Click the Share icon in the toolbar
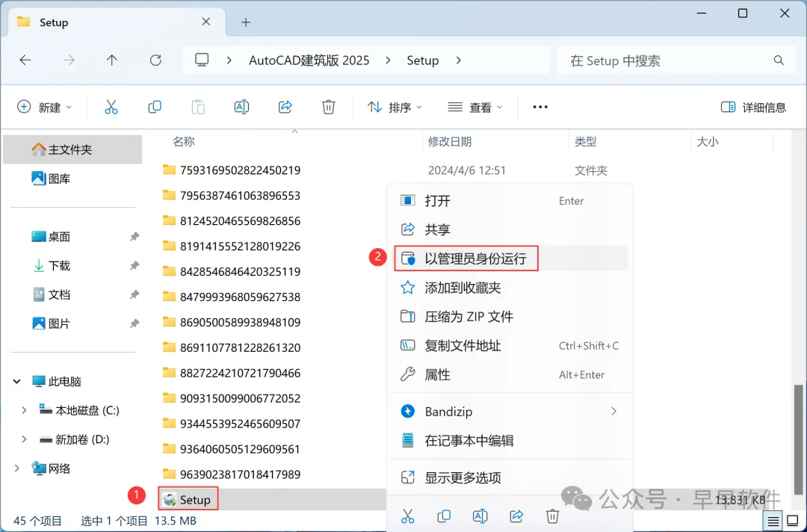Screen dimensions: 807x532 (285, 107)
